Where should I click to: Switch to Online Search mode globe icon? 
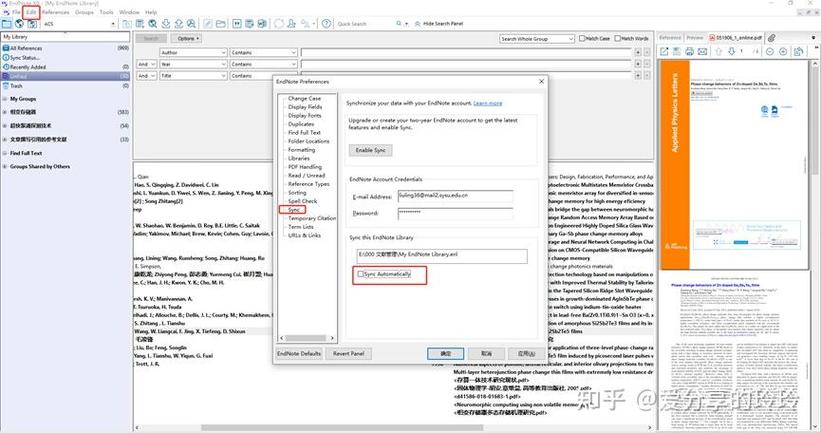[19, 24]
